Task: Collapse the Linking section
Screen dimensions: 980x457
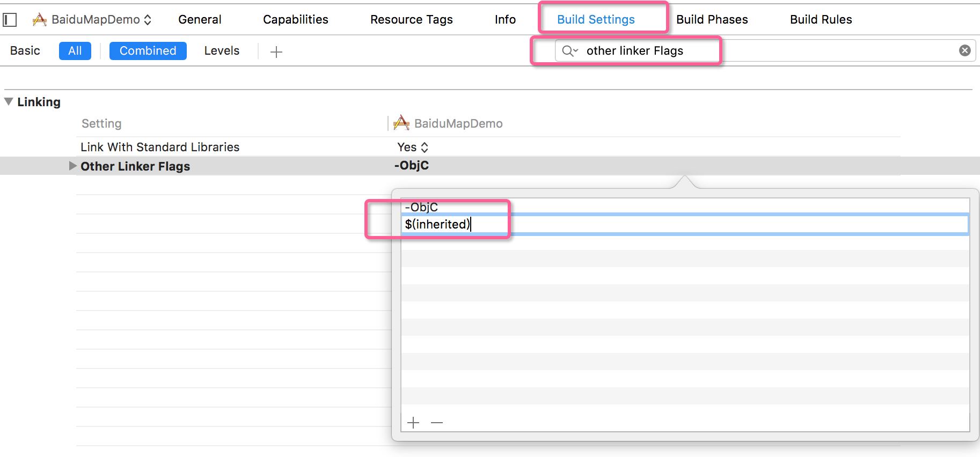Action: click(x=9, y=101)
